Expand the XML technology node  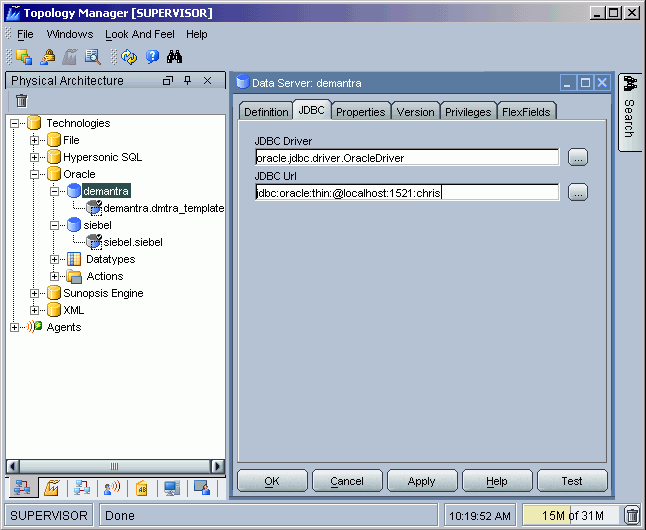coord(35,310)
